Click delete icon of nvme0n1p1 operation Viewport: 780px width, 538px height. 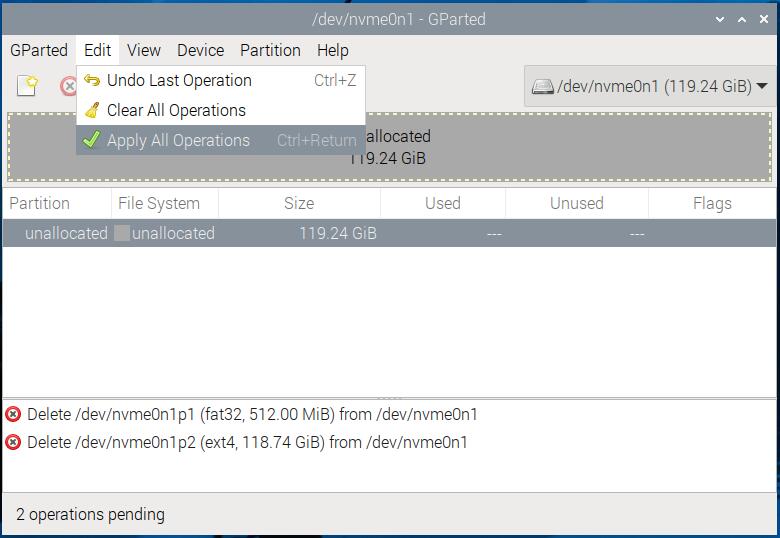point(13,414)
